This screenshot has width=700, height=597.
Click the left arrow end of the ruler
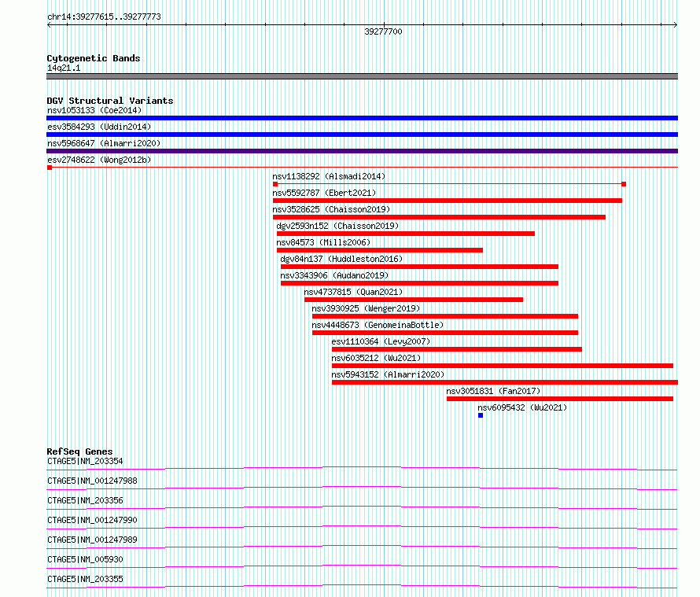coord(49,25)
